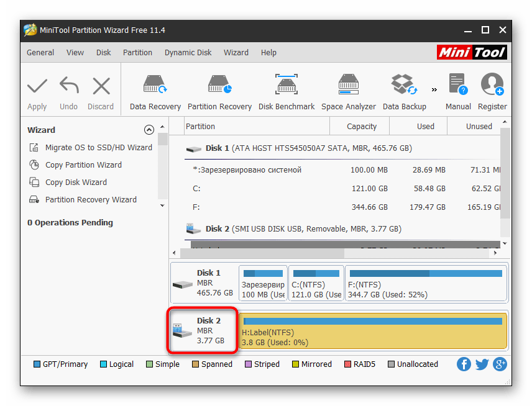Open the Dynamic Disk menu

coord(188,53)
